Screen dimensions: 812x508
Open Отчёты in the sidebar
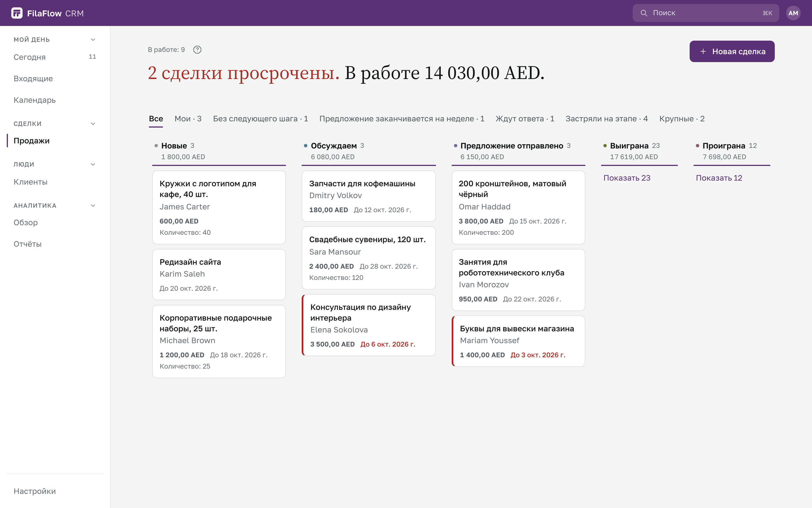[x=55, y=244]
